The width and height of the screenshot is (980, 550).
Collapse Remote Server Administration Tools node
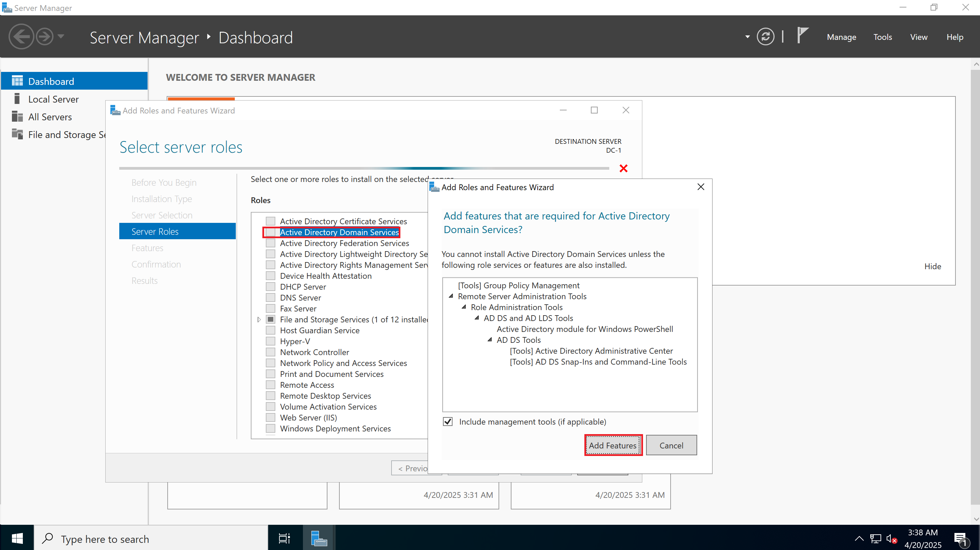click(451, 296)
